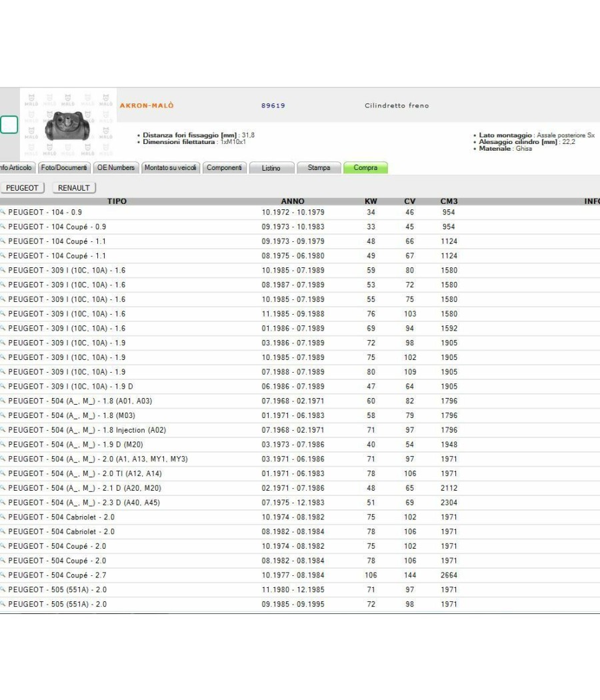
Task: Click magnifier for 504 1.9 D (M20)
Action: pos(2,444)
